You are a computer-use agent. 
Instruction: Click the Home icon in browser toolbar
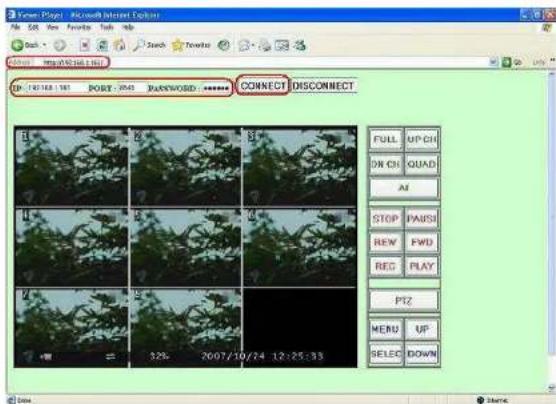pyautogui.click(x=119, y=45)
